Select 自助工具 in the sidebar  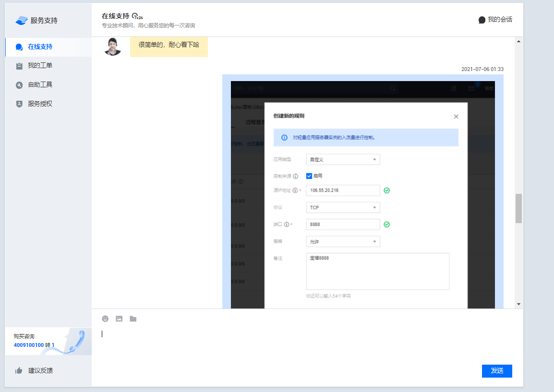click(x=40, y=84)
